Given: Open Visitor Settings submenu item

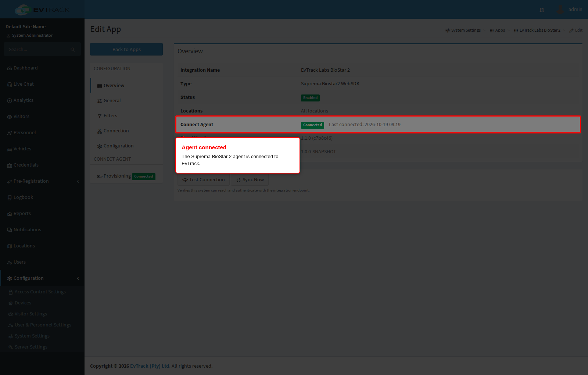Looking at the screenshot, I should click(x=31, y=314).
